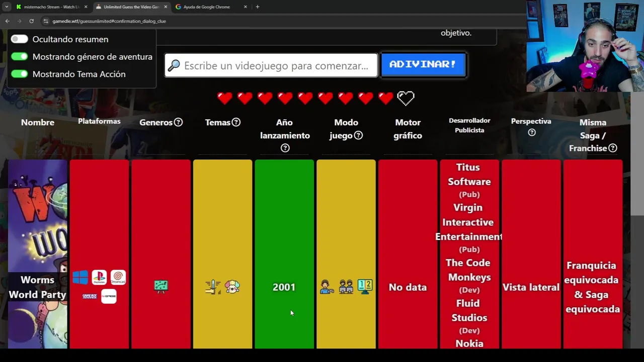Viewport: 644px width, 362px height.
Task: Click the comedy mushroom theme icon
Action: [x=232, y=287]
